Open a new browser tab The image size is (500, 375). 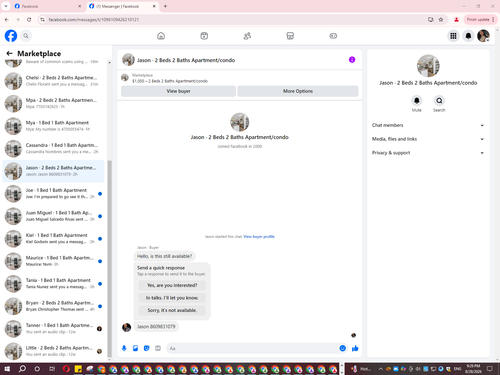(x=165, y=6)
